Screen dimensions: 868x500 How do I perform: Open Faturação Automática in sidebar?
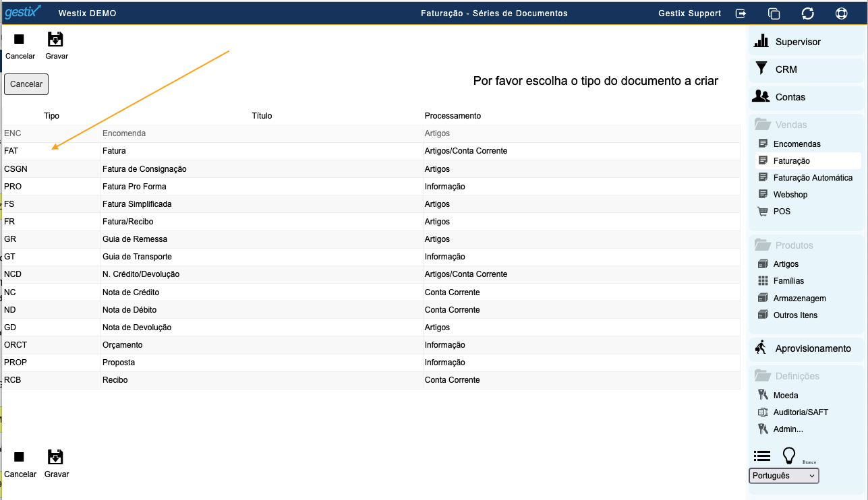tap(813, 178)
